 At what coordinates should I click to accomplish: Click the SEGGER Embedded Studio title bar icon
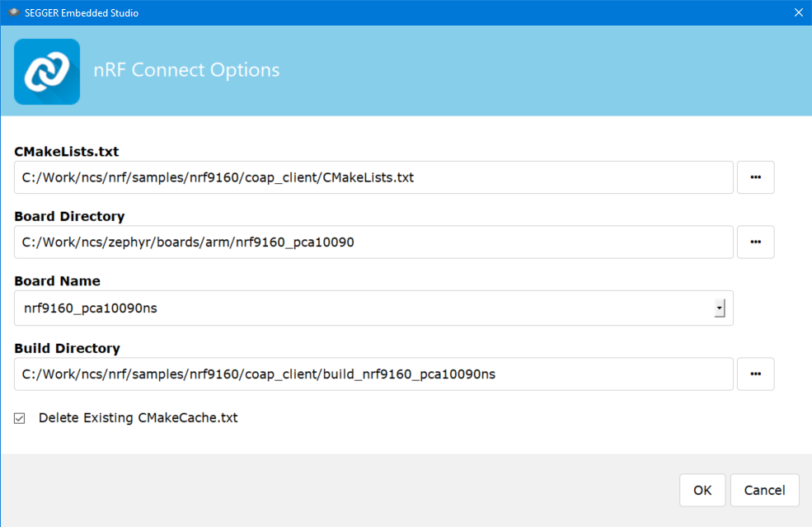click(14, 12)
